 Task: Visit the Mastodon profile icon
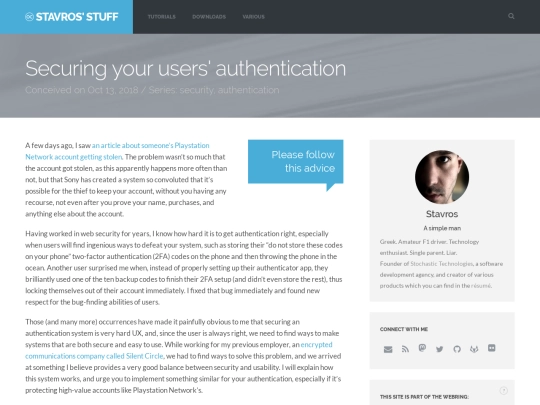coord(422,348)
